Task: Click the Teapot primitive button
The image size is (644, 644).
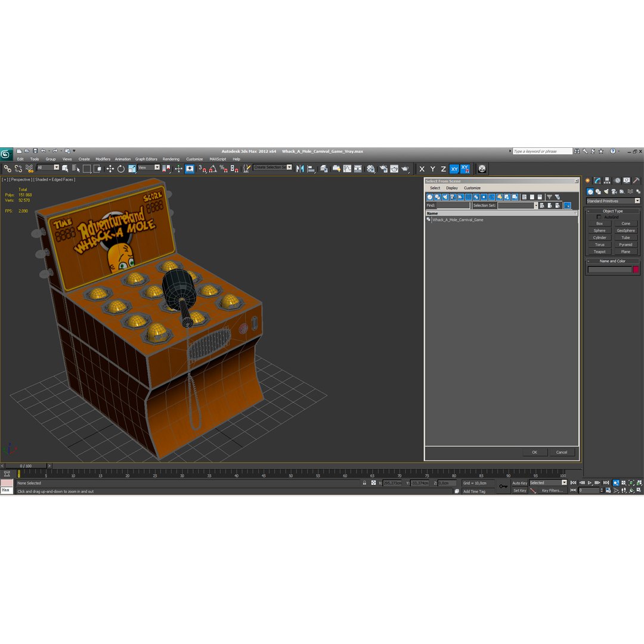Action: click(599, 252)
